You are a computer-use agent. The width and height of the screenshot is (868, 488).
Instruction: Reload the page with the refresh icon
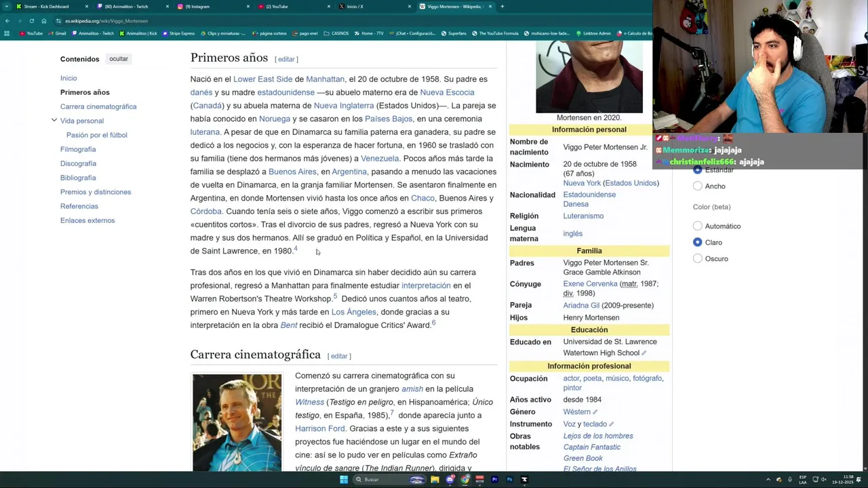pos(31,21)
